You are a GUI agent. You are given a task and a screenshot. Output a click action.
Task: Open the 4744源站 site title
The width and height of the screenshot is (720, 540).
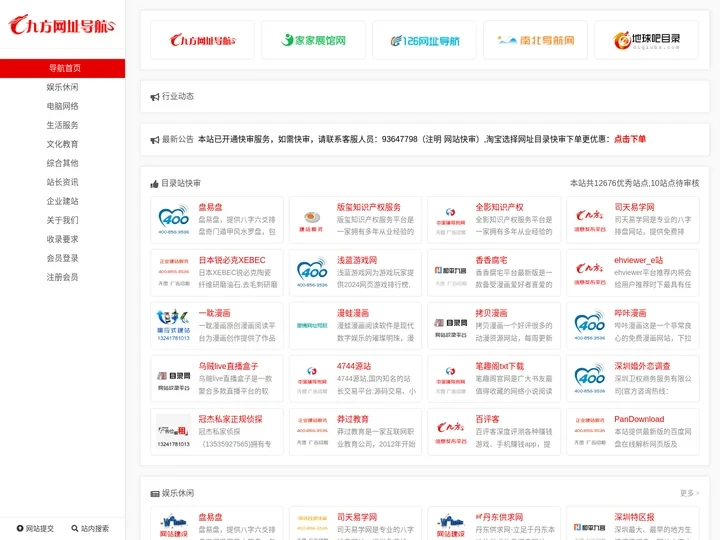click(x=354, y=366)
